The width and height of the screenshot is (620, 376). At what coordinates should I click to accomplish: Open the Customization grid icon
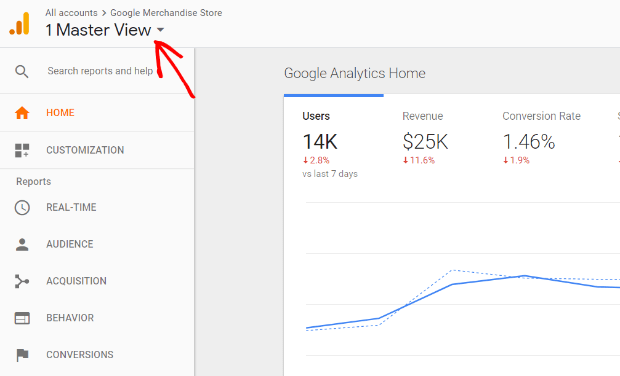(x=22, y=150)
